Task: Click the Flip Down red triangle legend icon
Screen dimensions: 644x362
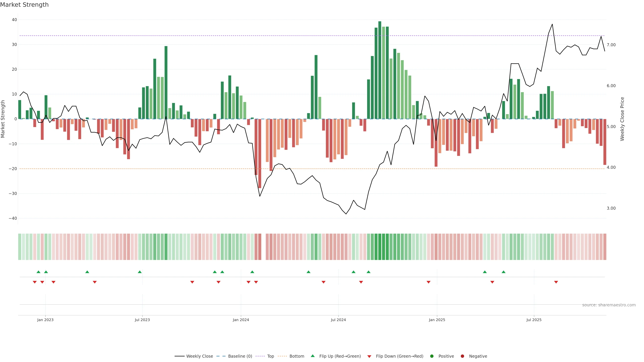Action: (x=369, y=356)
